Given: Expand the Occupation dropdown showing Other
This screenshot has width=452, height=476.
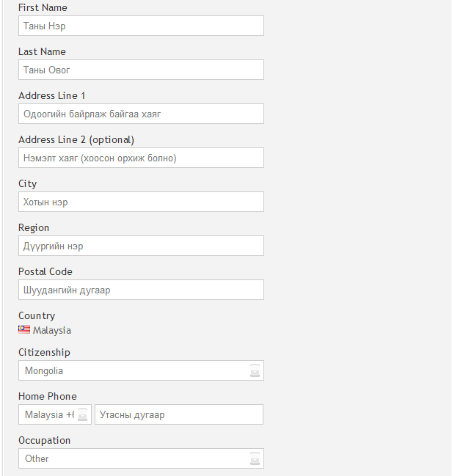Looking at the screenshot, I should click(132, 459).
